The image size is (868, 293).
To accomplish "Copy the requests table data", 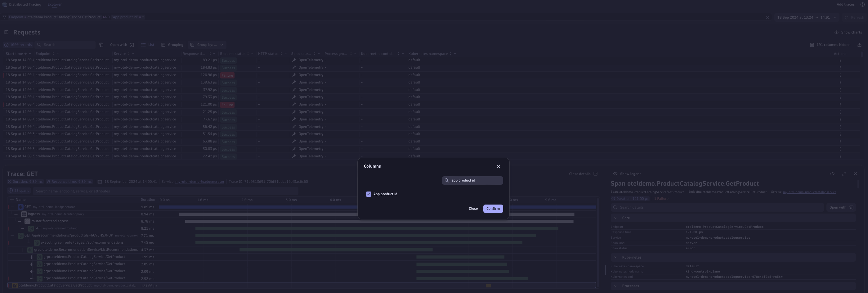I will 101,44.
